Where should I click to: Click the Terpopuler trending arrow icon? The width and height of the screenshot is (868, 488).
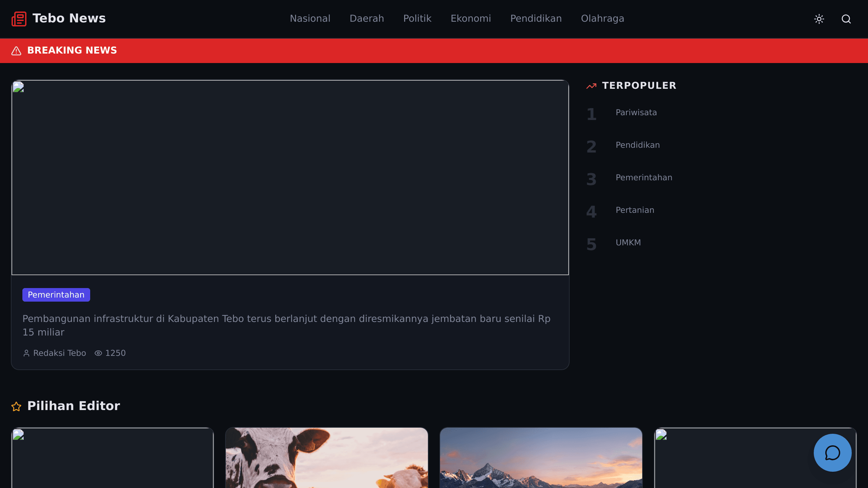[591, 86]
